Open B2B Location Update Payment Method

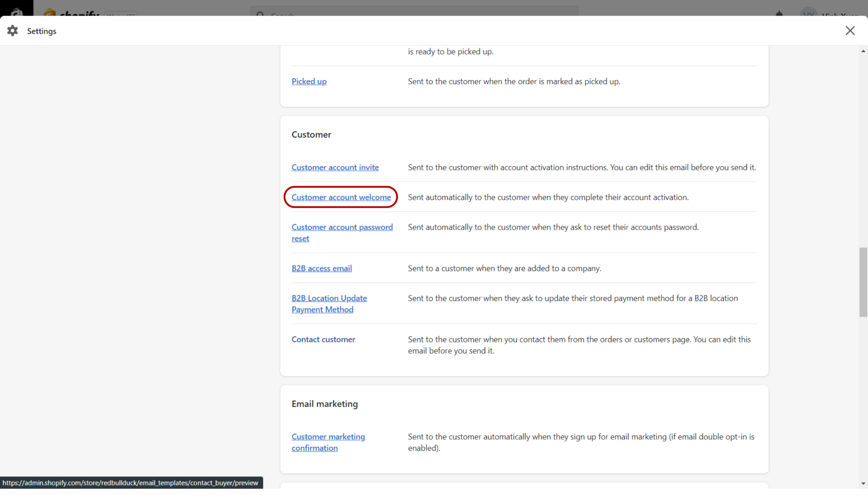tap(329, 304)
